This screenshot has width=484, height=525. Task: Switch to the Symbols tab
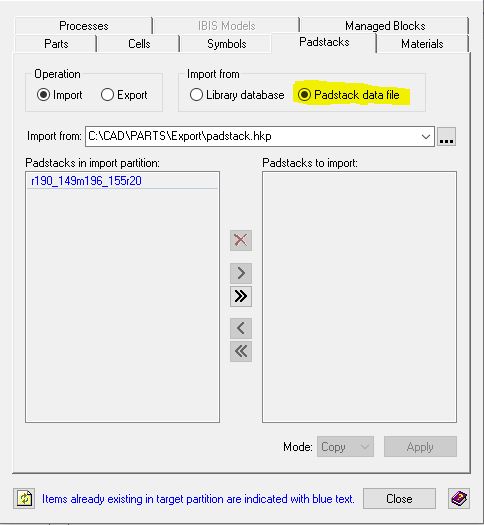(226, 44)
